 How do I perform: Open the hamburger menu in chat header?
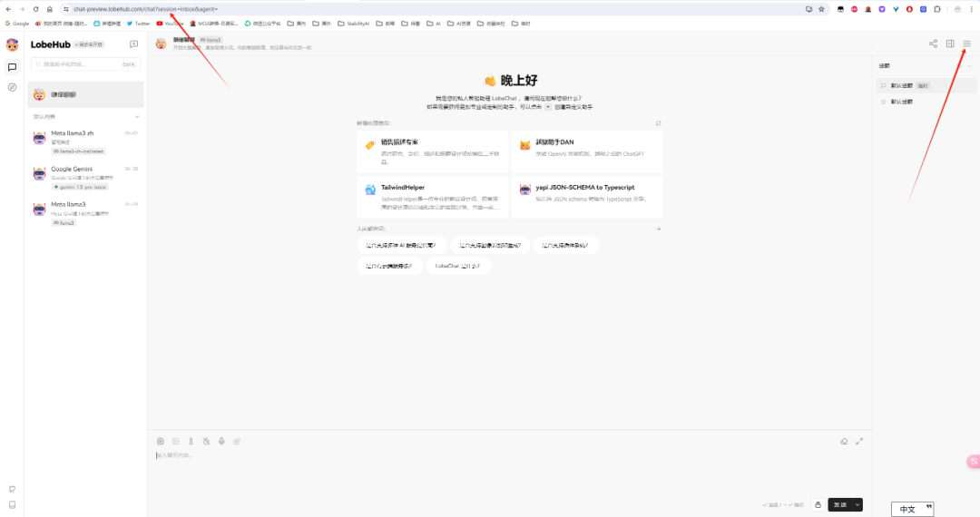[x=967, y=44]
